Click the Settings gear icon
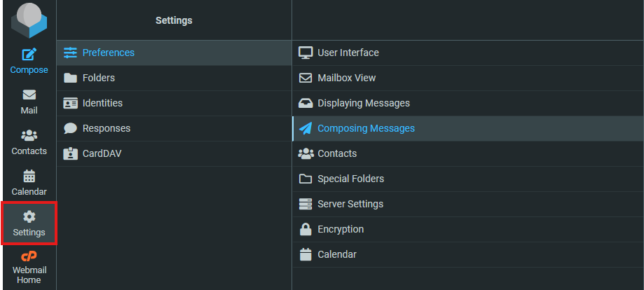 coord(29,217)
